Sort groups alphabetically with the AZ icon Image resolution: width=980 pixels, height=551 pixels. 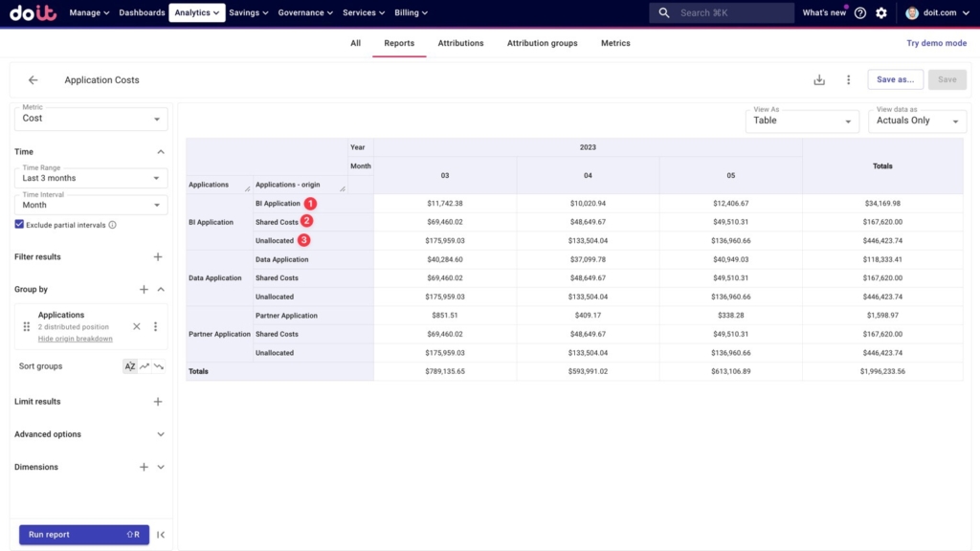[130, 366]
